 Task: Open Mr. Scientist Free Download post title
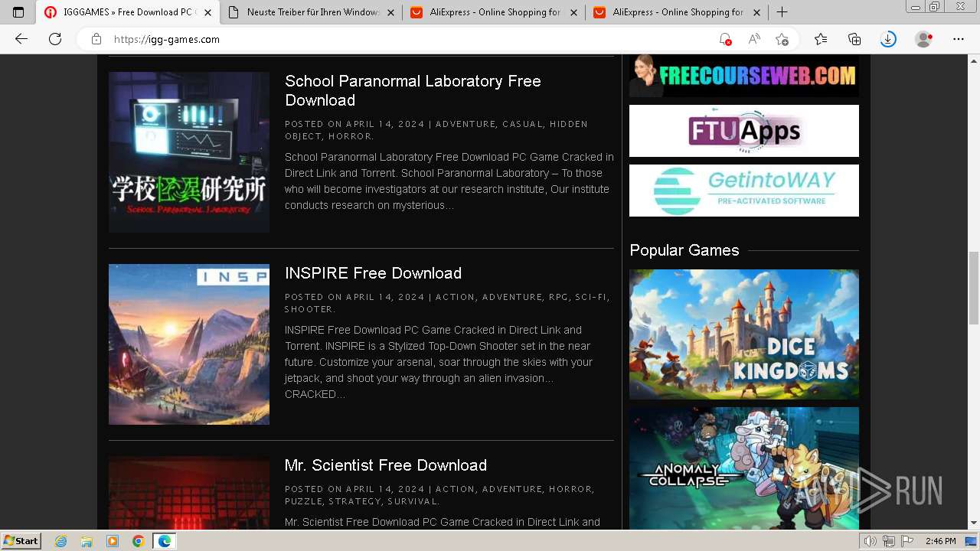click(386, 465)
